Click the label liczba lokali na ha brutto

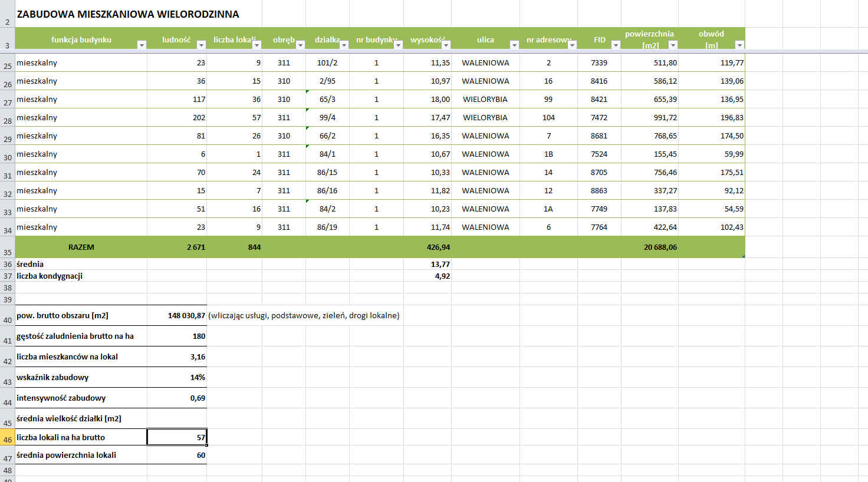61,438
